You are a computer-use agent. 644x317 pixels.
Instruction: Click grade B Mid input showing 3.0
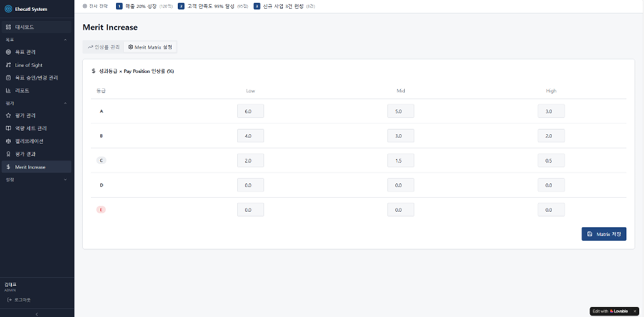pyautogui.click(x=401, y=136)
